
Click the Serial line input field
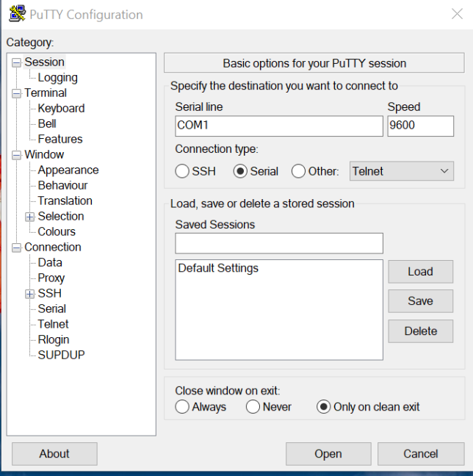[x=278, y=126]
